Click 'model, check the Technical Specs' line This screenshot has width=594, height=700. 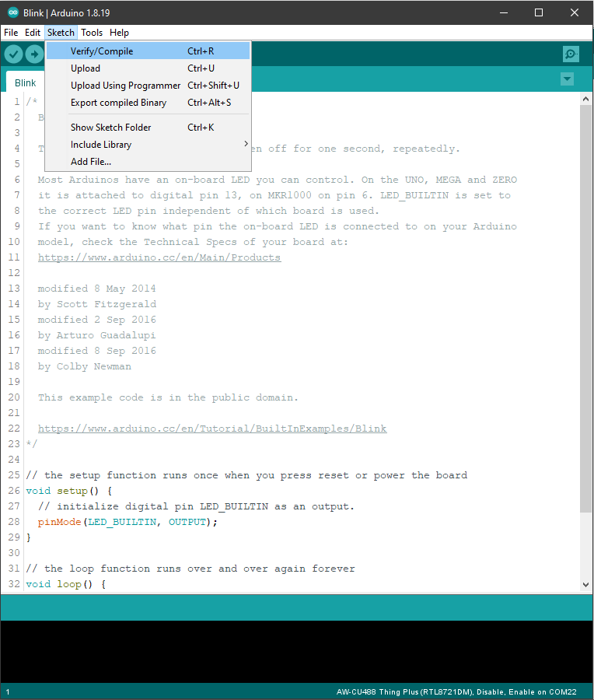point(193,242)
